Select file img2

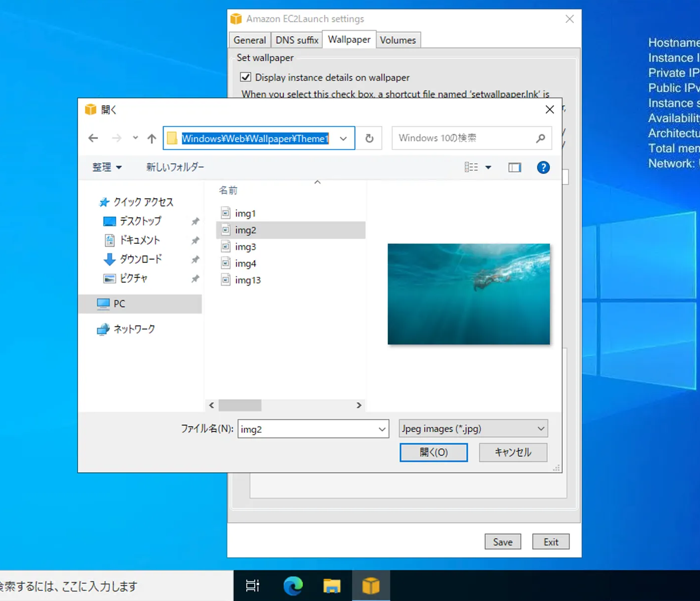291,230
